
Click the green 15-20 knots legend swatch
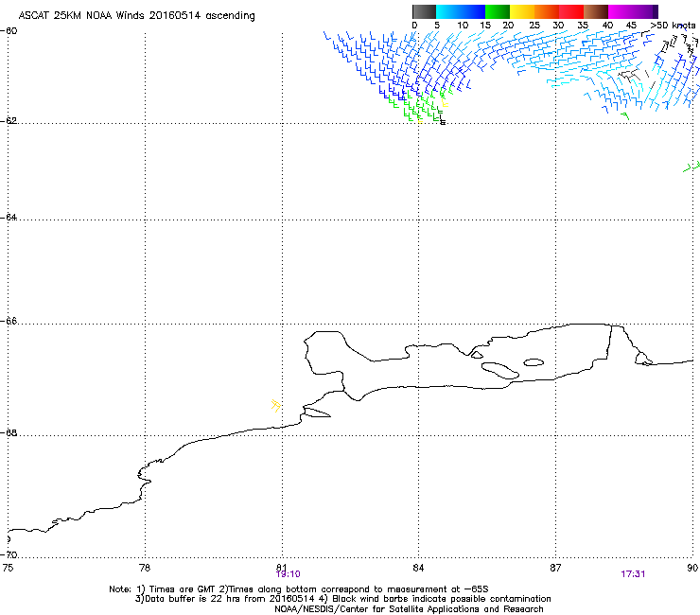[498, 11]
